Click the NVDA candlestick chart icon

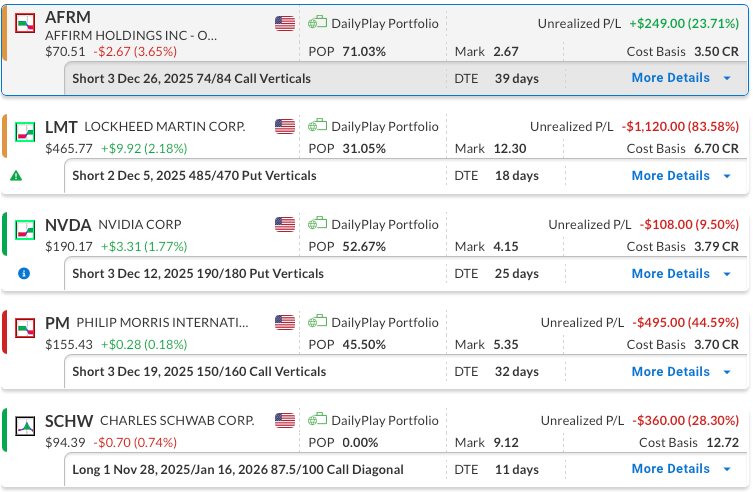pos(27,225)
